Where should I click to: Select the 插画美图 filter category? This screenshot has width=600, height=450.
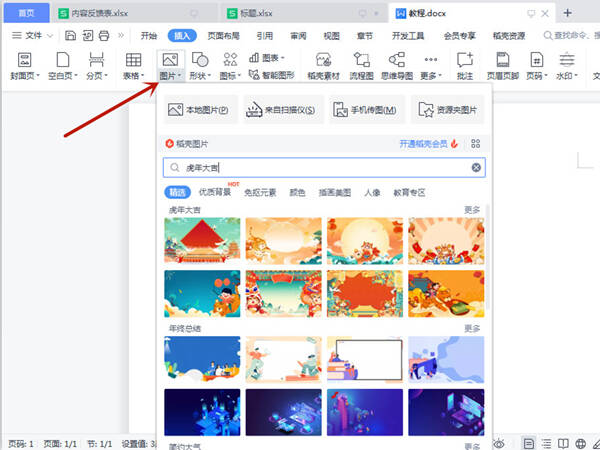click(x=335, y=192)
